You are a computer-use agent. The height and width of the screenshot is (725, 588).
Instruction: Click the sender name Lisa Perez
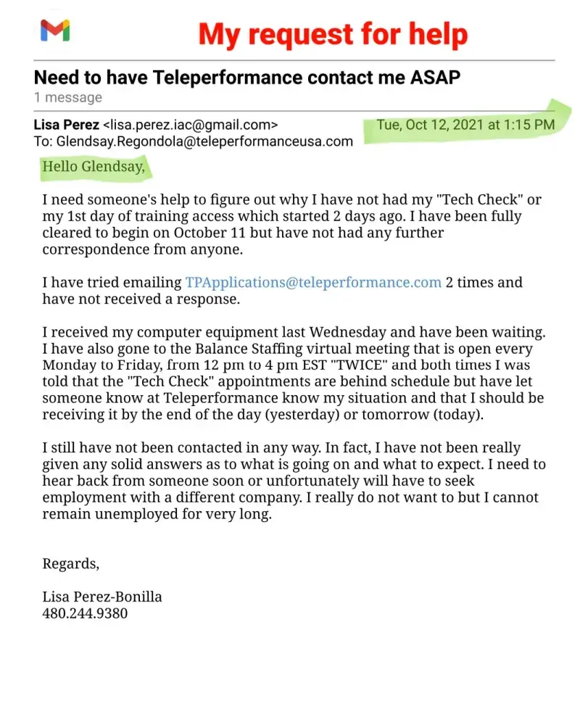point(67,125)
